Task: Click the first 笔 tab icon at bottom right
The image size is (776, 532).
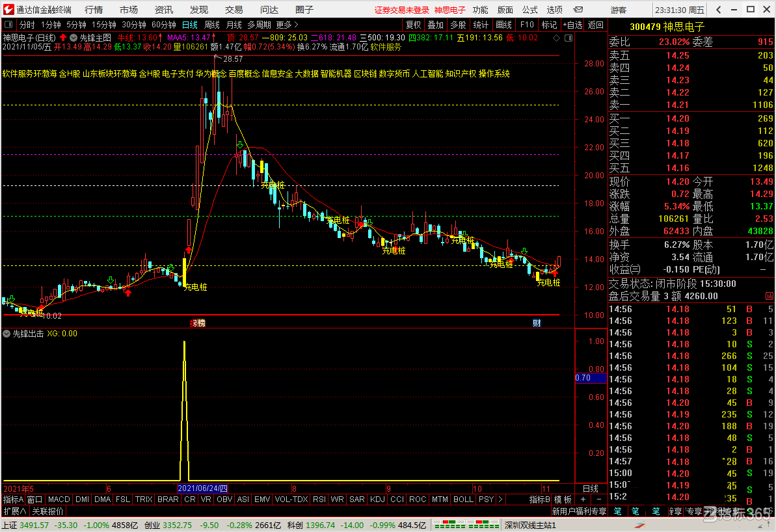Action: pyautogui.click(x=618, y=511)
